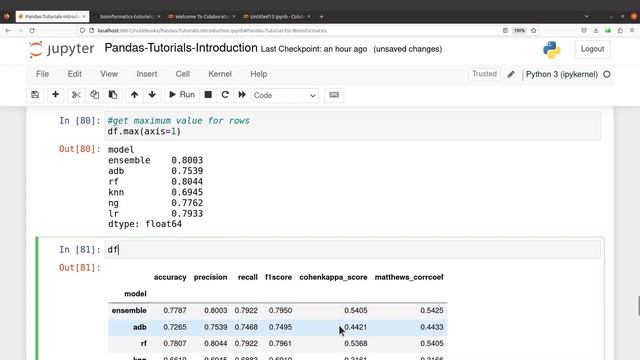Open the command palette keyboard icon
This screenshot has width=640, height=360.
point(334,95)
